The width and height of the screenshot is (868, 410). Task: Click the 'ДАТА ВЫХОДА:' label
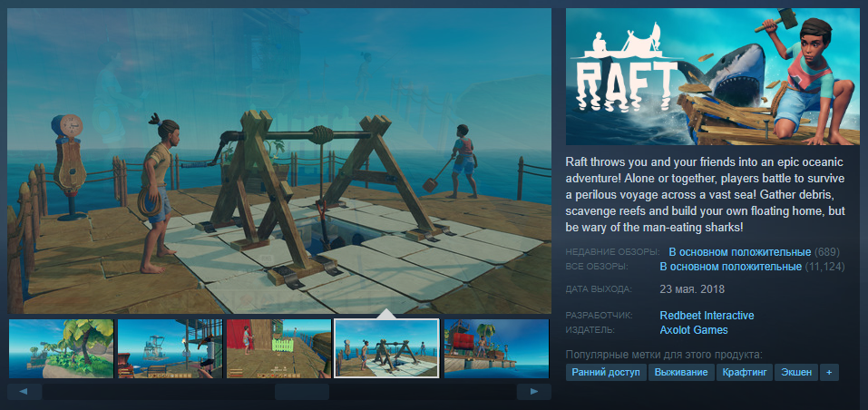click(599, 289)
